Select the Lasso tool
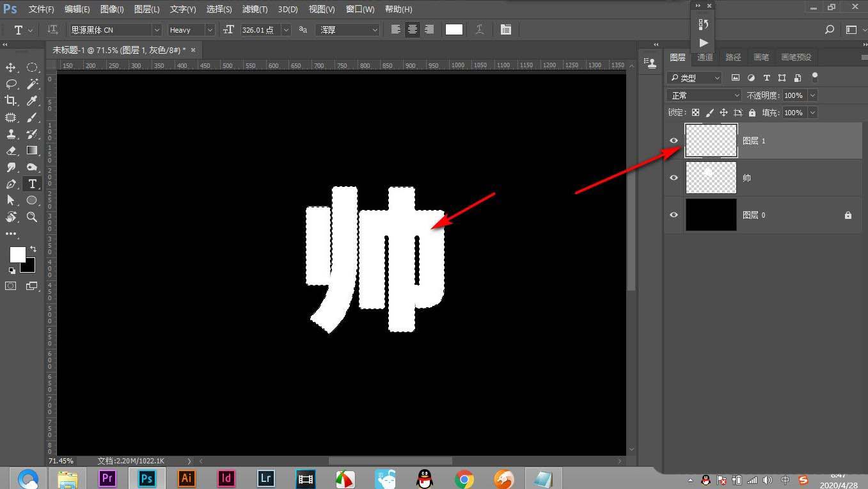868x489 pixels. tap(11, 84)
